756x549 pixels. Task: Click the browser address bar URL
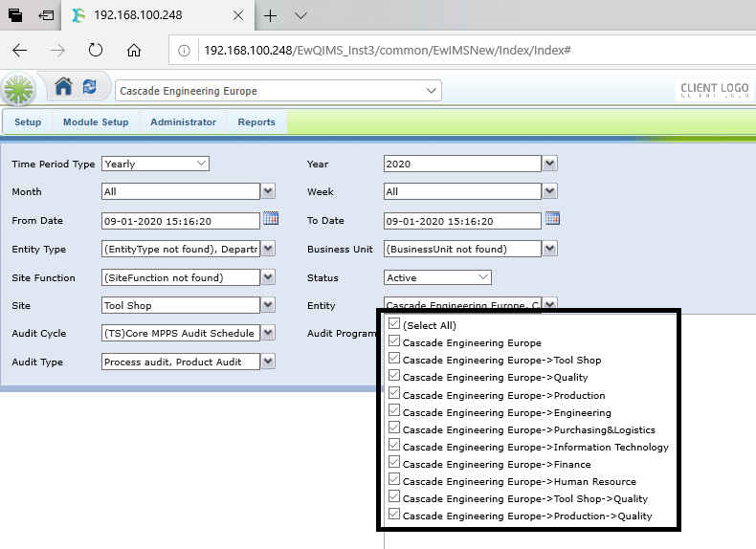[388, 50]
